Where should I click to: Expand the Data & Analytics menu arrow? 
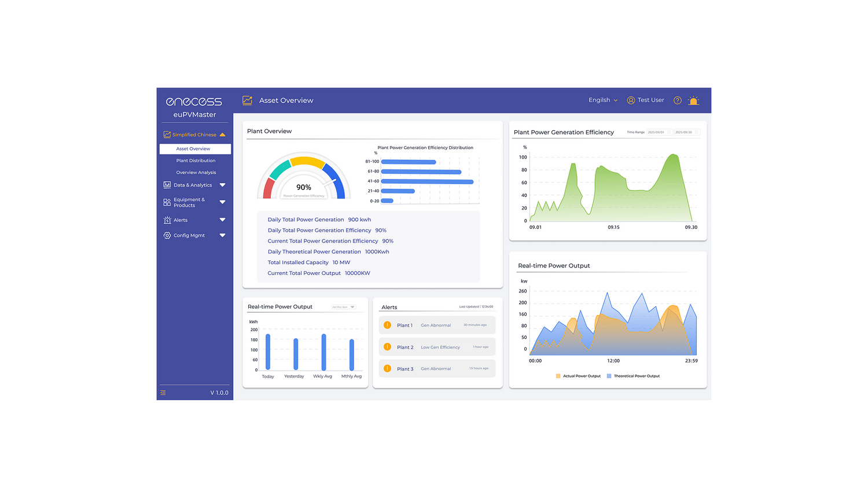pyautogui.click(x=222, y=185)
